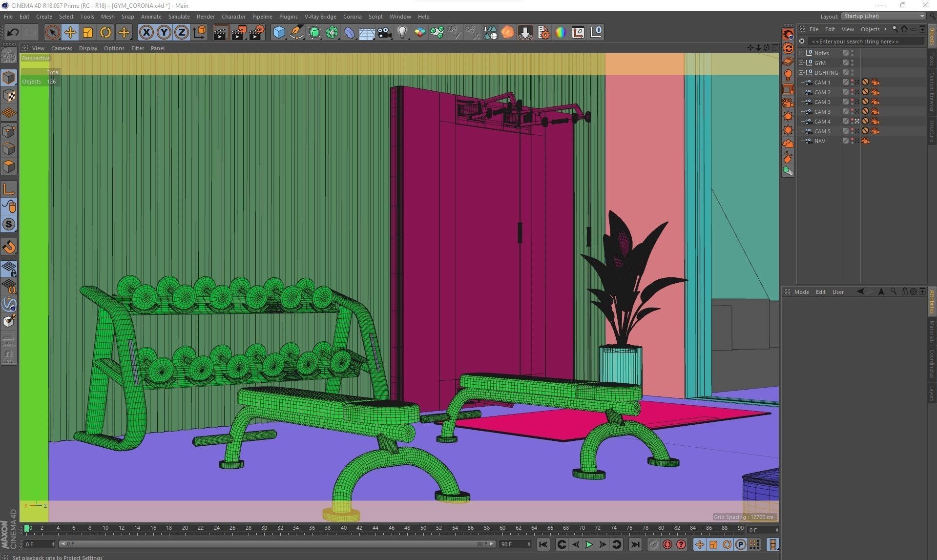Viewport: 937px width, 560px height.
Task: Click the arrow next to Objects menu
Action: click(885, 29)
